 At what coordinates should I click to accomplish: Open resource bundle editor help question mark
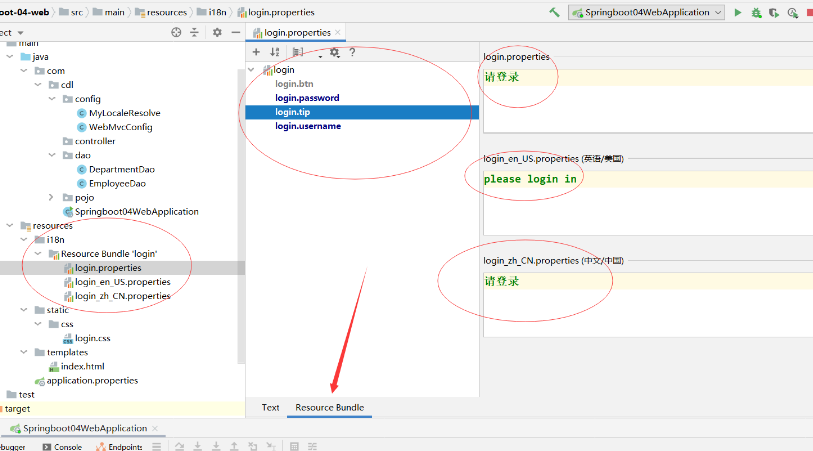coord(352,52)
